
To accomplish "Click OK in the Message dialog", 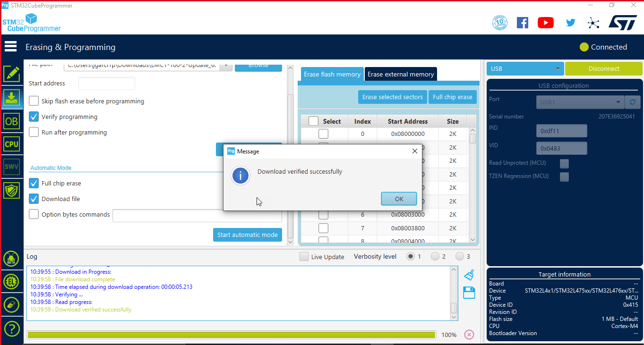I will pyautogui.click(x=399, y=199).
